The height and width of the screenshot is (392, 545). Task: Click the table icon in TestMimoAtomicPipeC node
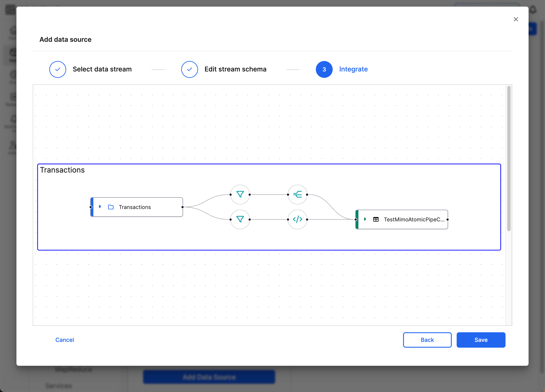coord(376,219)
